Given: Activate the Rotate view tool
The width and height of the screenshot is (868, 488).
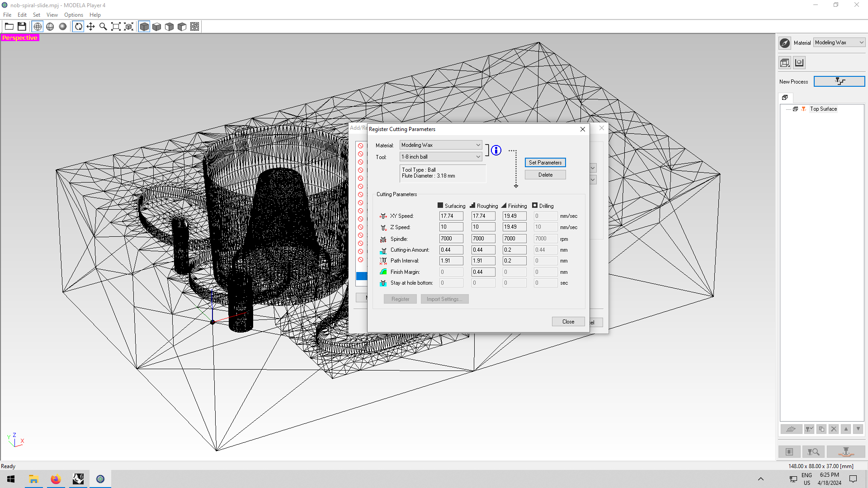Looking at the screenshot, I should click(x=78, y=27).
